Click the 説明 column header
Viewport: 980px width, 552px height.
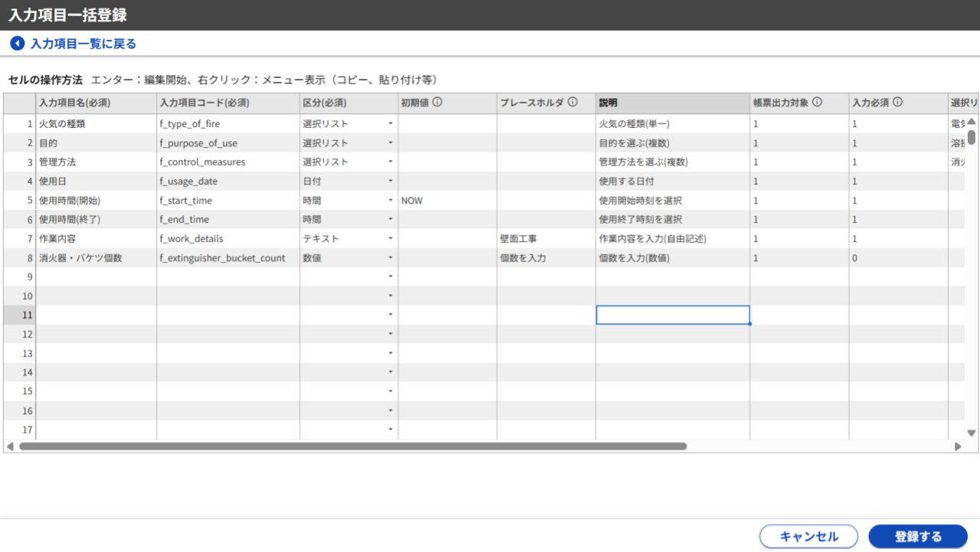(x=672, y=102)
